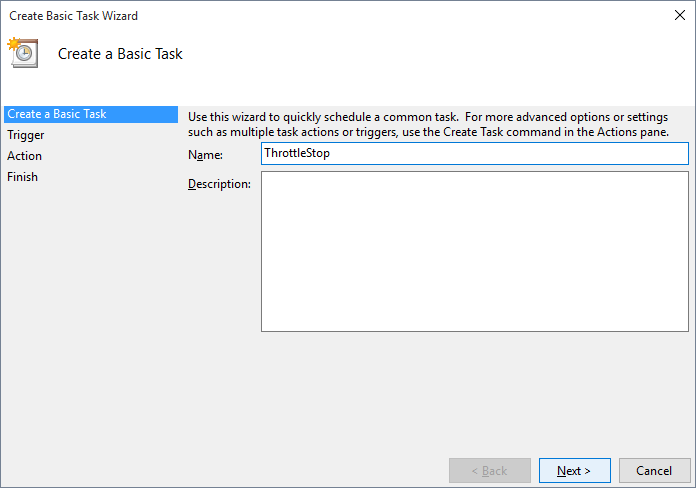Click the grayed-out Back button
This screenshot has width=696, height=488.
[x=490, y=471]
